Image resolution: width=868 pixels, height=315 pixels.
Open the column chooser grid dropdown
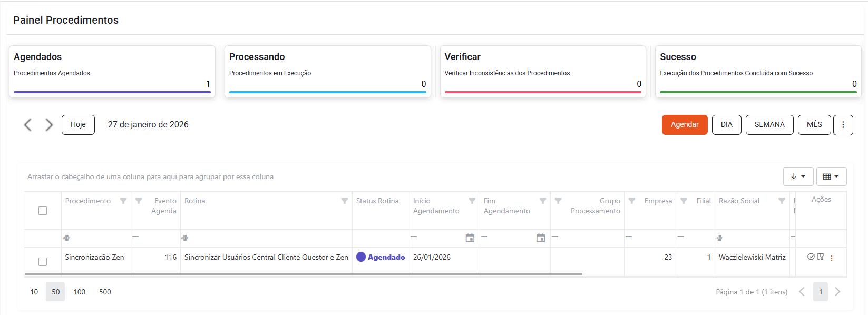click(x=831, y=176)
